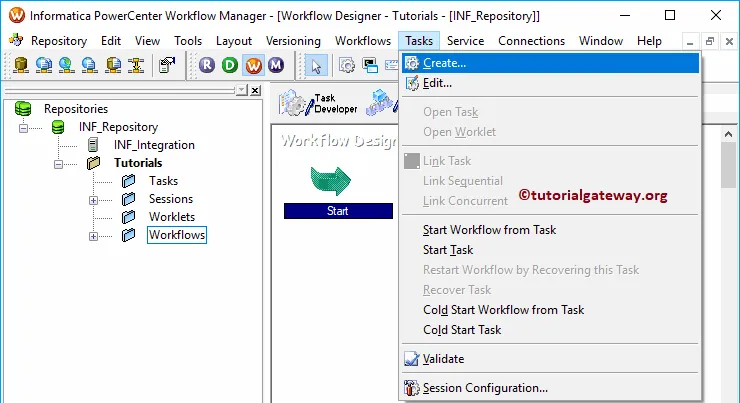Select the arrow pointer tool
The width and height of the screenshot is (740, 403).
pyautogui.click(x=316, y=66)
